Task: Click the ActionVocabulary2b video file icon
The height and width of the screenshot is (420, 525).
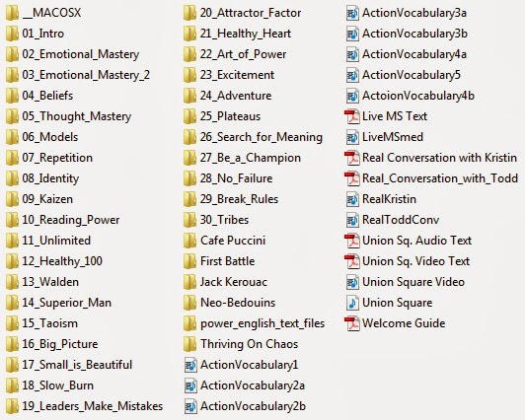Action: point(190,406)
